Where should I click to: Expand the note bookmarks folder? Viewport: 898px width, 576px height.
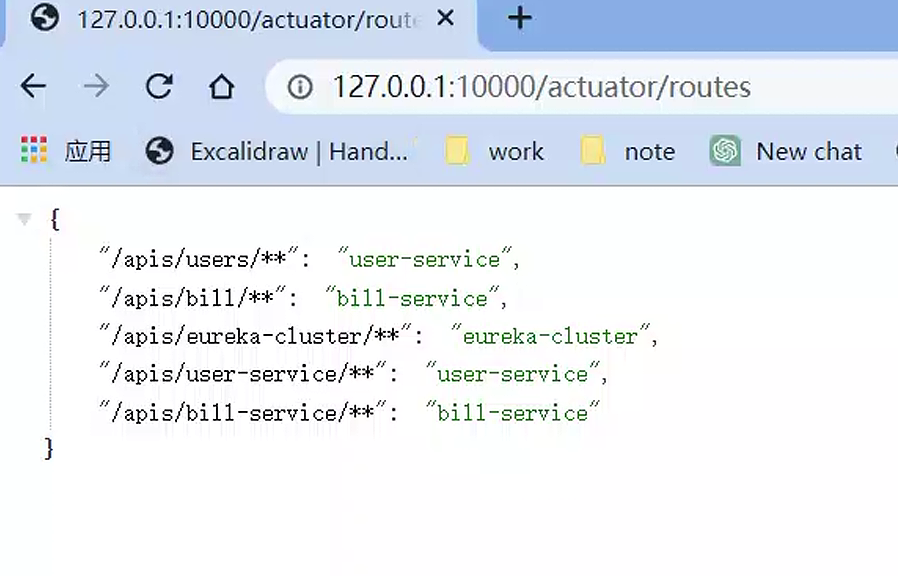pyautogui.click(x=628, y=151)
